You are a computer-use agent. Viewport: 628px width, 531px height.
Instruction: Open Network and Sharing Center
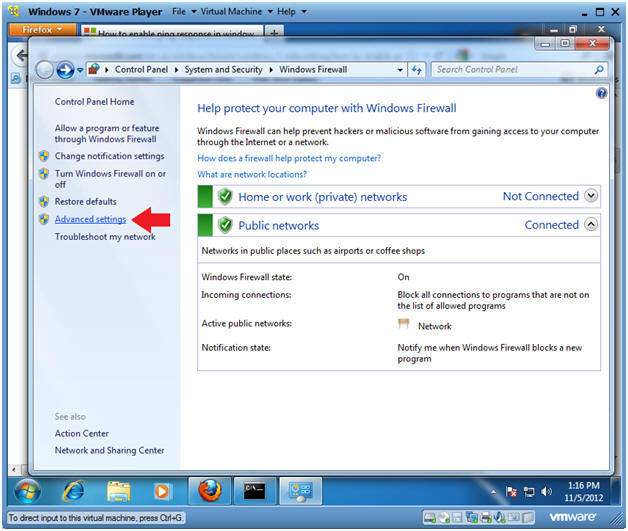pos(109,450)
